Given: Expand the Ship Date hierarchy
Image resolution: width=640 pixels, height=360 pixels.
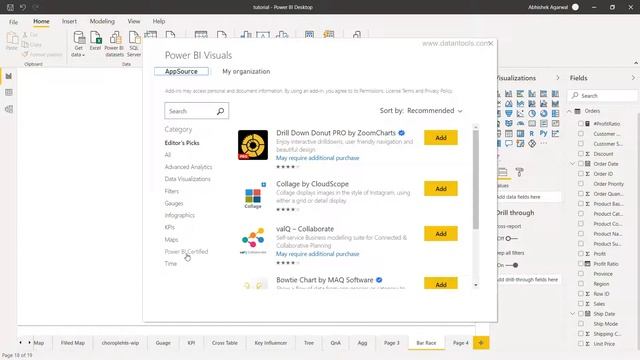Looking at the screenshot, I should click(x=573, y=314).
